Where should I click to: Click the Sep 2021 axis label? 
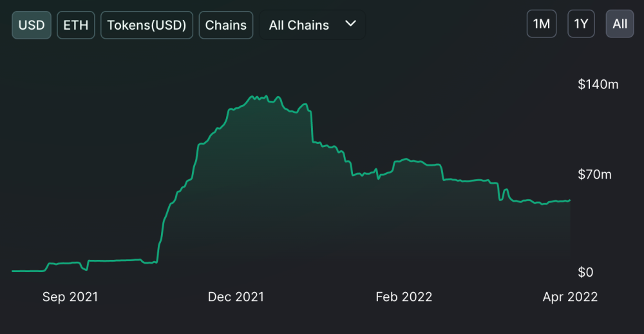pos(70,297)
